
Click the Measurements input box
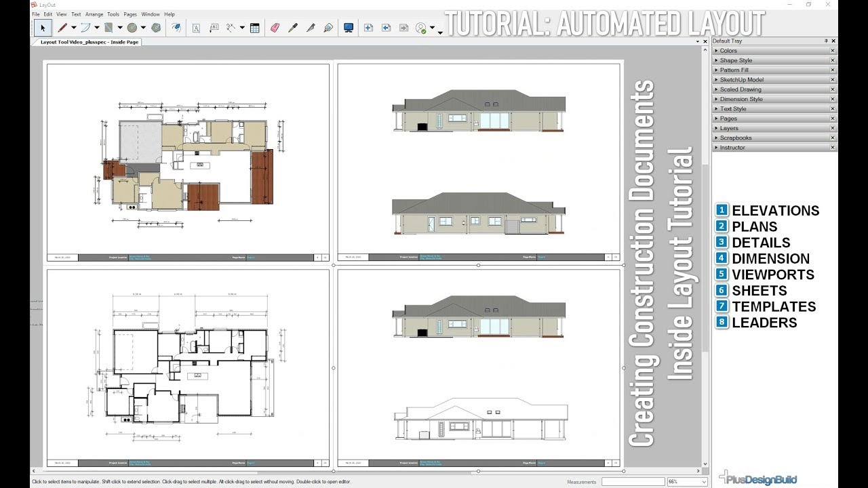tap(633, 482)
